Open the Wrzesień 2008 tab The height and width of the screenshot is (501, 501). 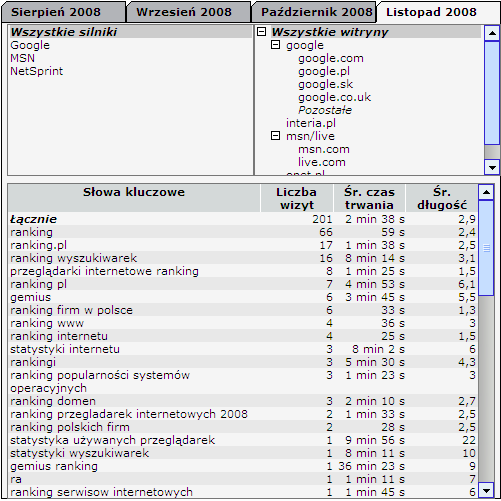point(188,12)
